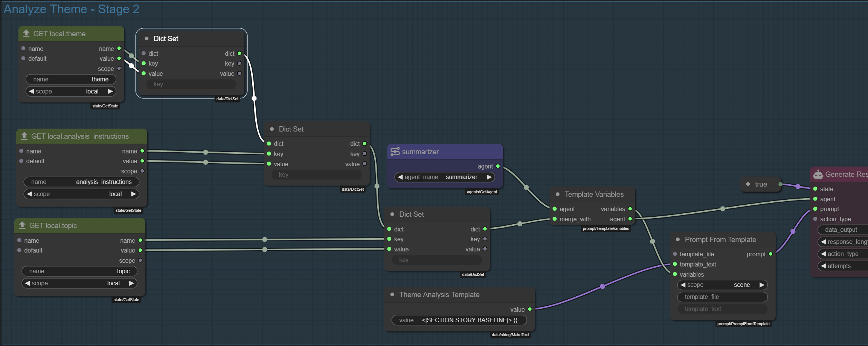This screenshot has height=346, width=868.
Task: Edit the name field with value analysis_instructions
Action: point(81,182)
